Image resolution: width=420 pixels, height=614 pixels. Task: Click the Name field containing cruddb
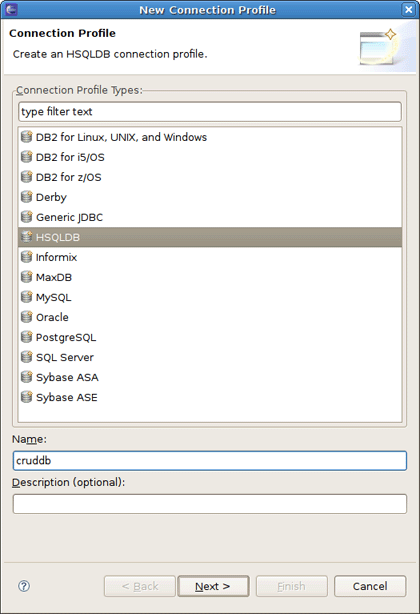[x=210, y=460]
